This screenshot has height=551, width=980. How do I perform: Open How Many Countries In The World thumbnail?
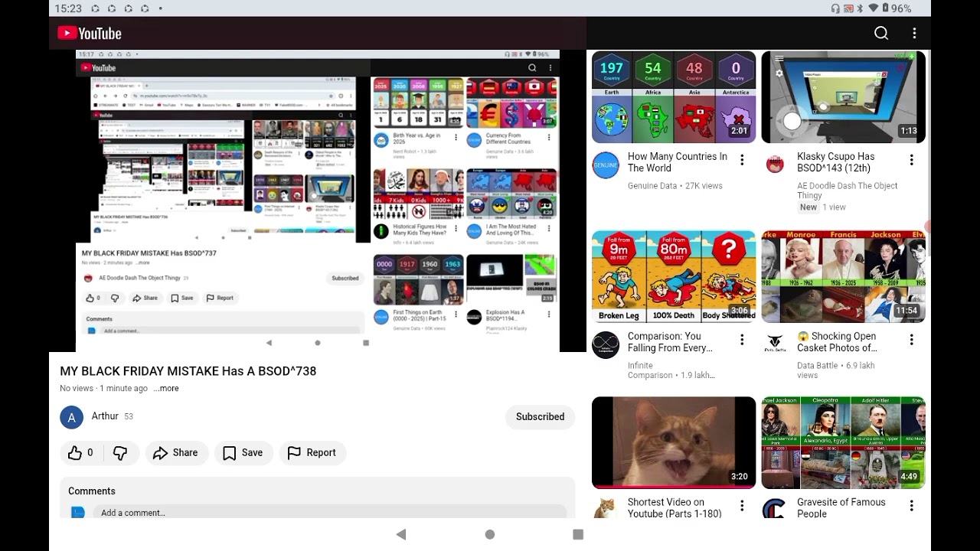(x=674, y=97)
